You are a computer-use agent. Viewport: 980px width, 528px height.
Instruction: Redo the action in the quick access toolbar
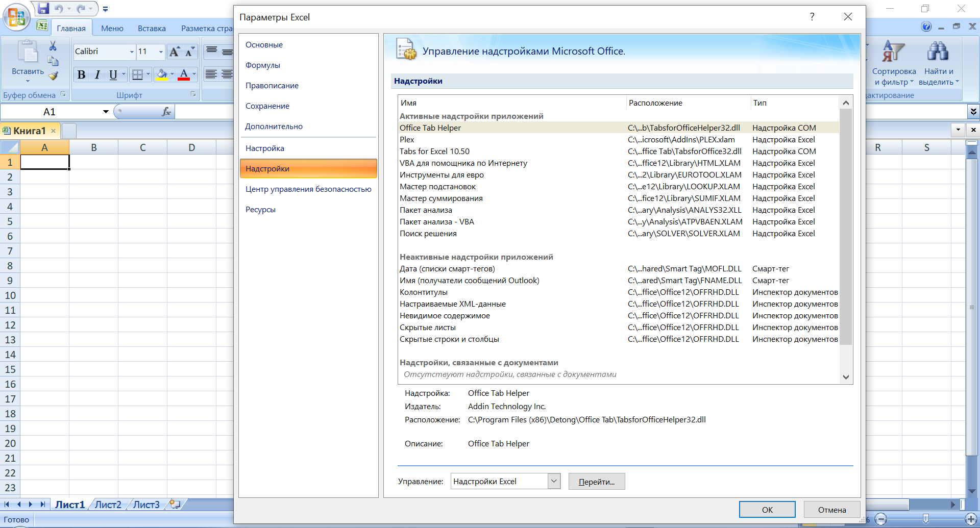pos(81,9)
